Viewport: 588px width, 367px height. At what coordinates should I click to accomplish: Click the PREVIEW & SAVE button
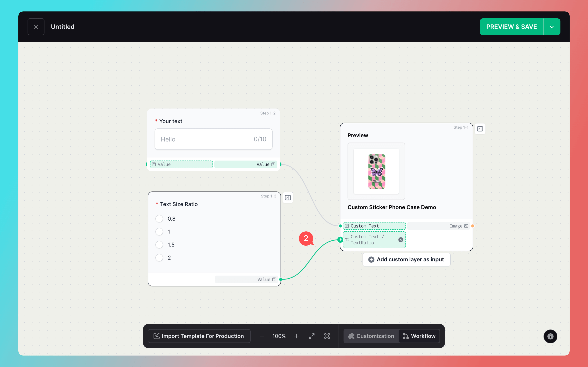pyautogui.click(x=511, y=27)
